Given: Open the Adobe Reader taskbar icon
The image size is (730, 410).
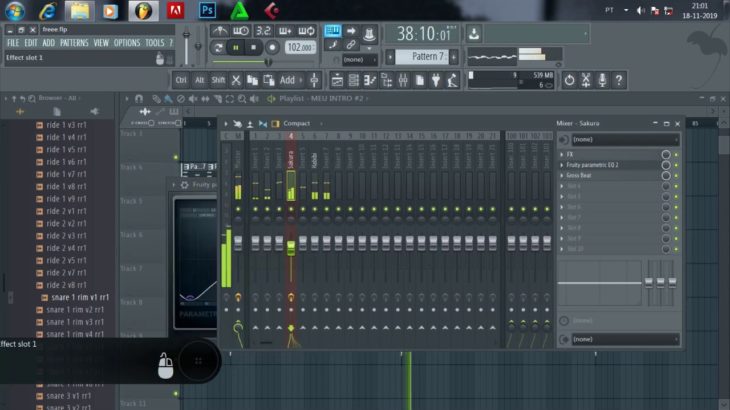Looking at the screenshot, I should [x=175, y=11].
